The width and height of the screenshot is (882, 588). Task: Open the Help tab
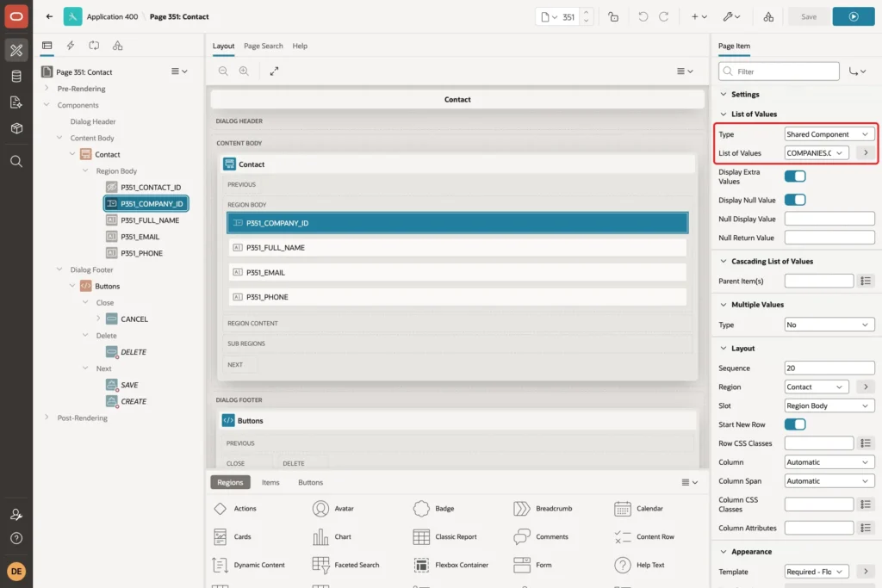point(300,46)
